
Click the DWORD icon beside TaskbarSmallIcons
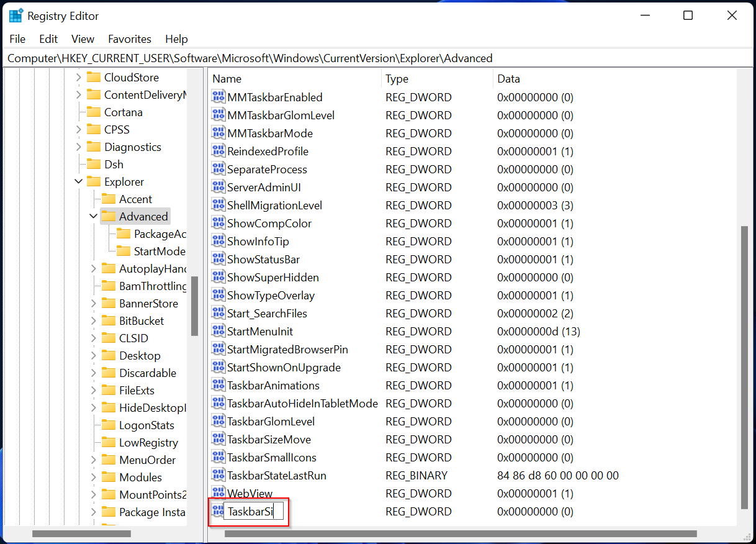pos(218,457)
